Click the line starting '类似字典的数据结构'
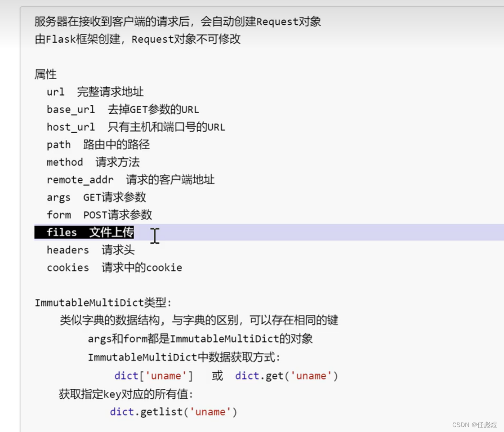 pyautogui.click(x=199, y=320)
